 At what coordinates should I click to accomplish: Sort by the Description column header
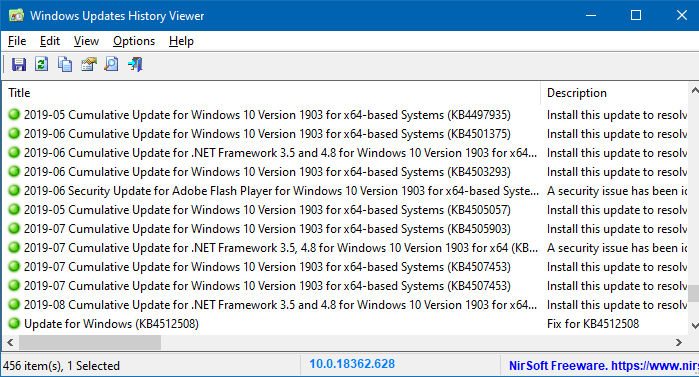(615, 93)
